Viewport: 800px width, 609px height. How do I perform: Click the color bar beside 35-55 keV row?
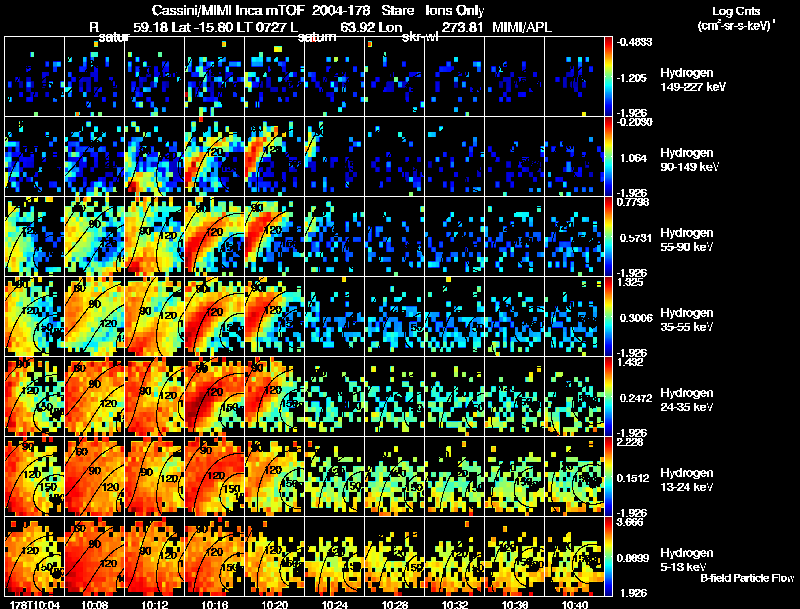pyautogui.click(x=608, y=316)
